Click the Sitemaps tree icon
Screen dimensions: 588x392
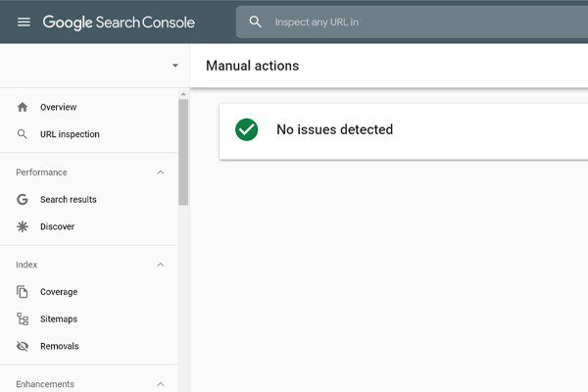pyautogui.click(x=23, y=318)
